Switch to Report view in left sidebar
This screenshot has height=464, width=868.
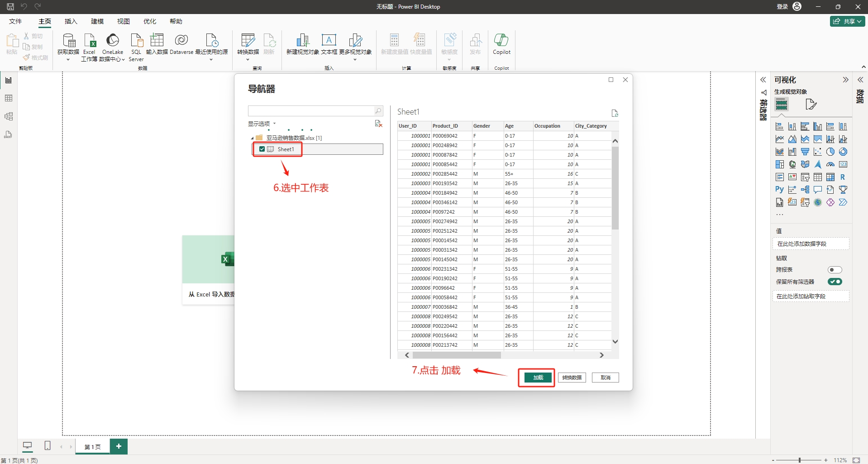point(9,80)
